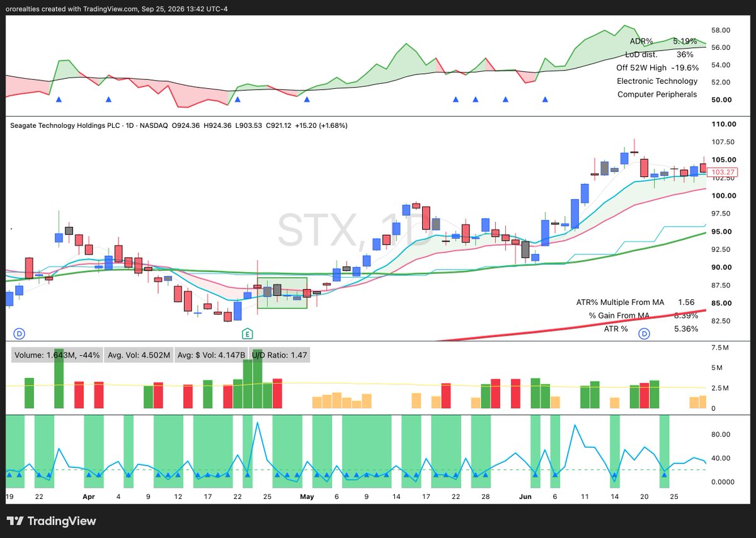Click the '2.5 M' volume axis label
The image size is (756, 538).
click(720, 389)
